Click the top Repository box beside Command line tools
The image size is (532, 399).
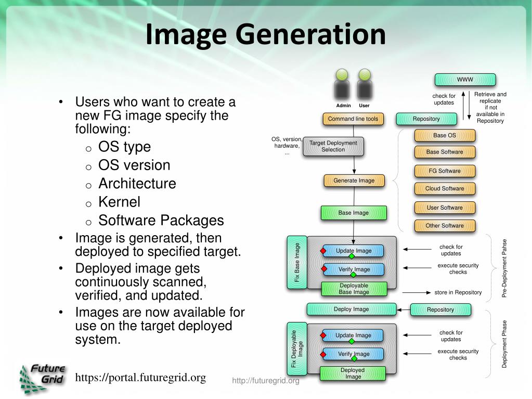click(x=426, y=119)
